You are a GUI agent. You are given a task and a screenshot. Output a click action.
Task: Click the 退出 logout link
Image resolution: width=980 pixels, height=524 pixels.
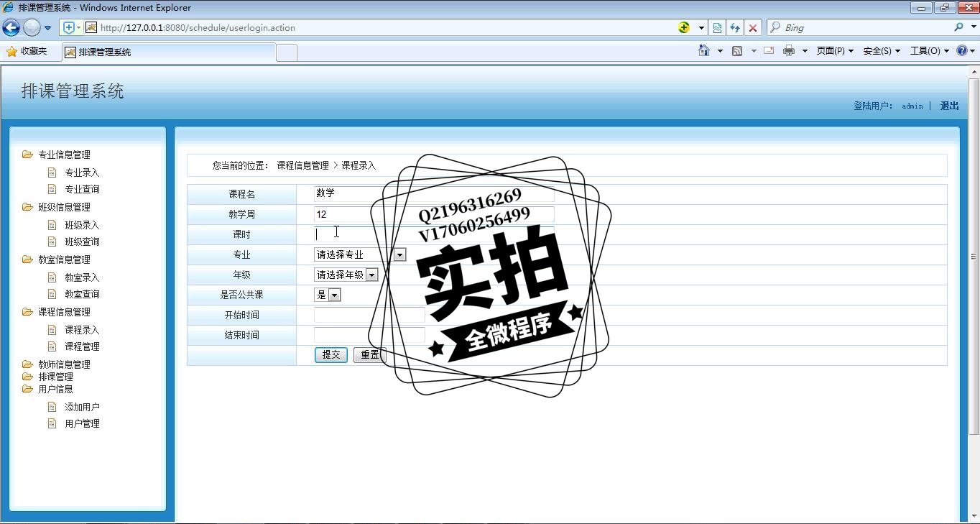(950, 106)
